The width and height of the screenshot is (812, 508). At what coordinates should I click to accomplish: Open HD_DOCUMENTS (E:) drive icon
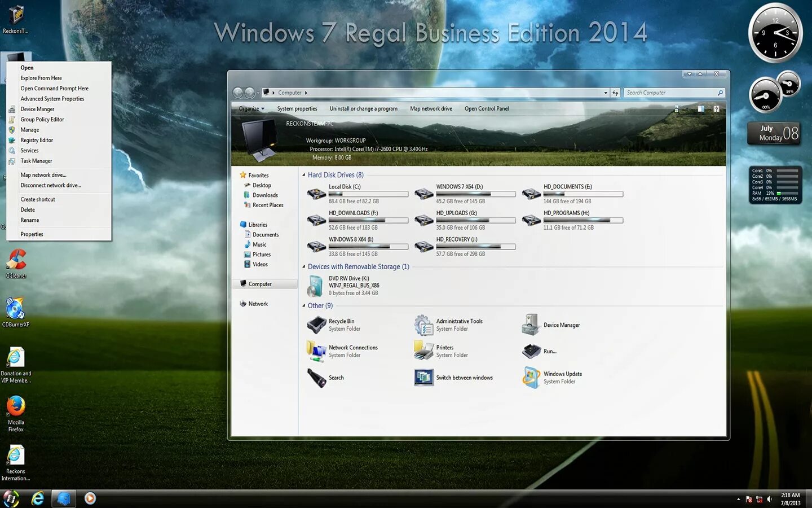coord(531,194)
